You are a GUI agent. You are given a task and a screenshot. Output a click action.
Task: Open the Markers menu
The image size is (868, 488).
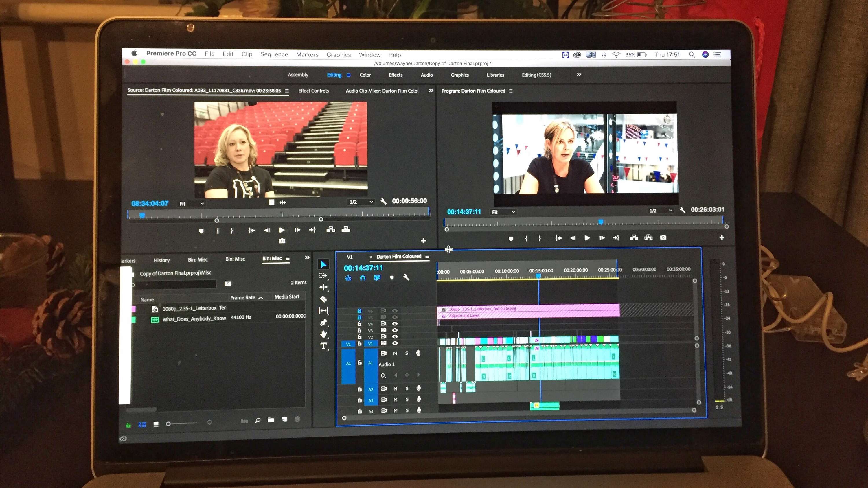[x=307, y=55]
